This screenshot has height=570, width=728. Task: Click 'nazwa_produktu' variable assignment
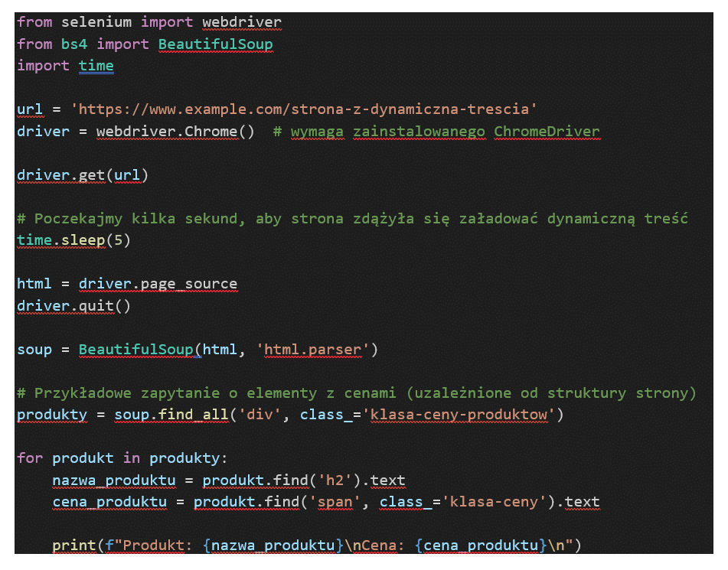tap(114, 480)
